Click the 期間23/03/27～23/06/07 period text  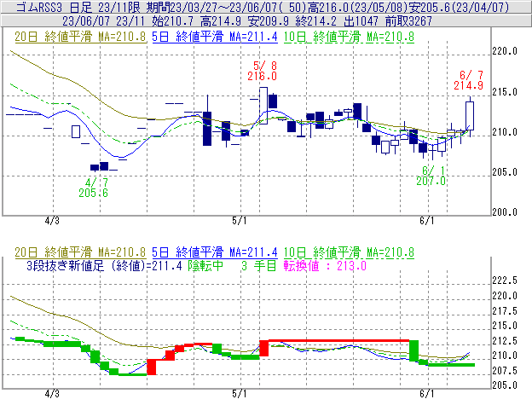click(x=210, y=7)
